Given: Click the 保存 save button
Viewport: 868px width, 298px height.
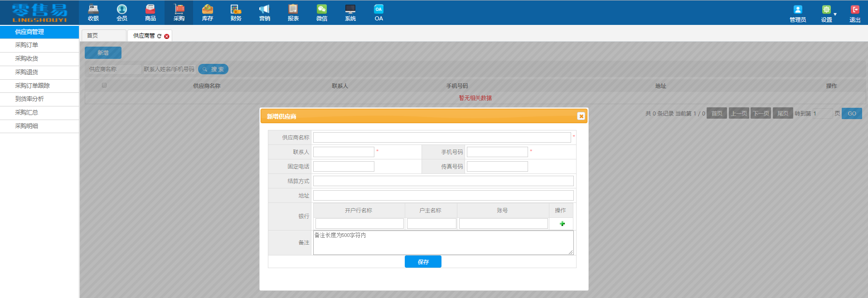Looking at the screenshot, I should pyautogui.click(x=423, y=262).
